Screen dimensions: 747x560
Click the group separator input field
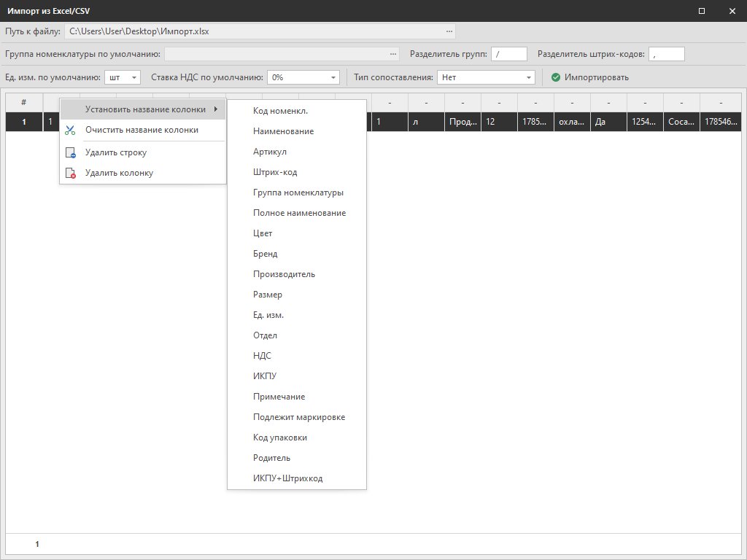point(508,54)
